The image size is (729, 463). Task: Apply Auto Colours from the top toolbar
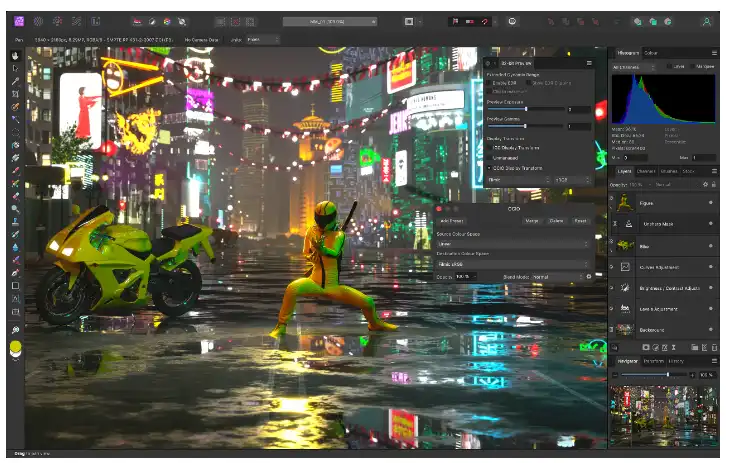[x=167, y=21]
